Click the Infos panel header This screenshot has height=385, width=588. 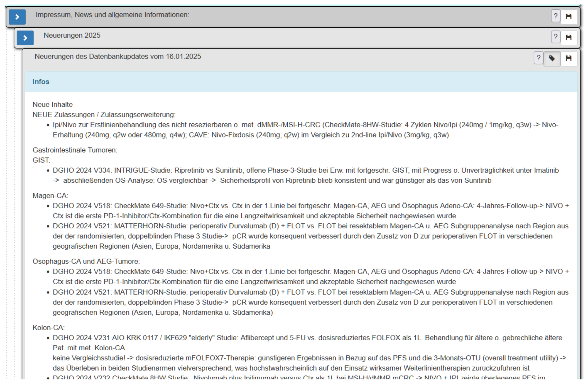(41, 82)
